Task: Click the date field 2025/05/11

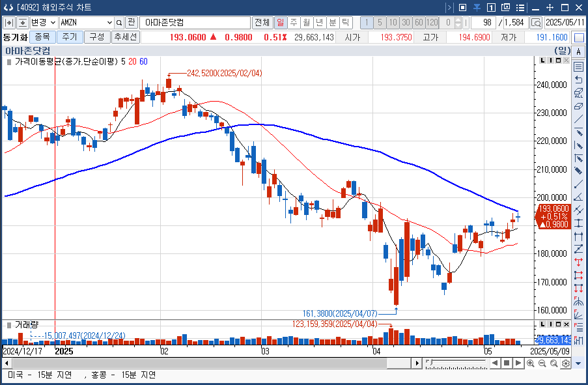Action: click(565, 23)
